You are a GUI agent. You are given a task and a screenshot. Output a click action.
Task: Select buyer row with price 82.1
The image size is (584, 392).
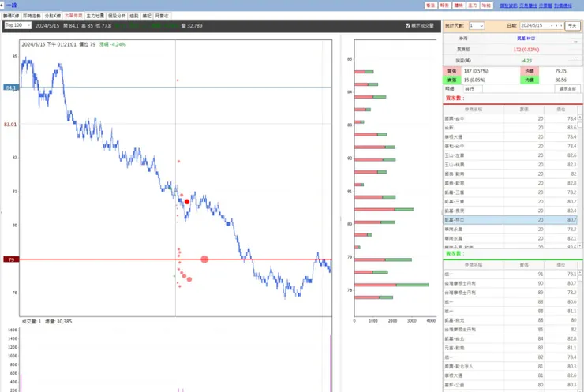[511, 238]
